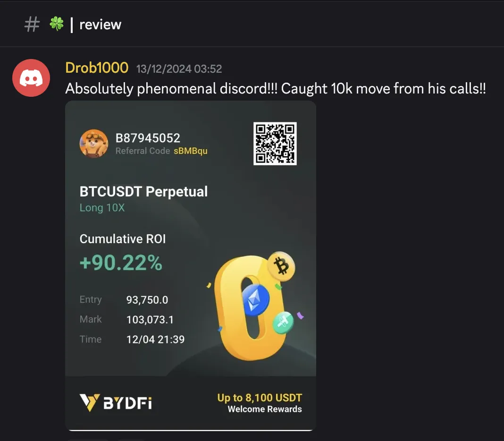Click the user ID B87945052
Image resolution: width=504 pixels, height=441 pixels.
[148, 138]
